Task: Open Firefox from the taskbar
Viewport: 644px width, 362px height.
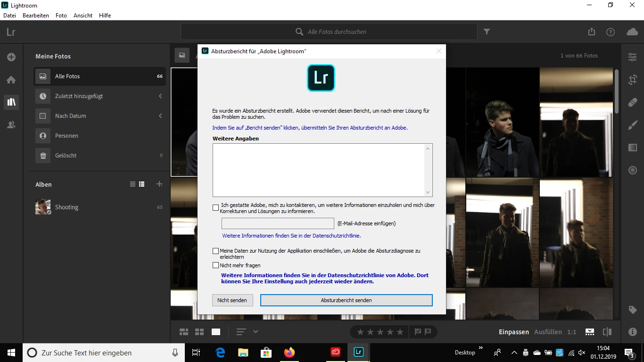Action: 289,353
